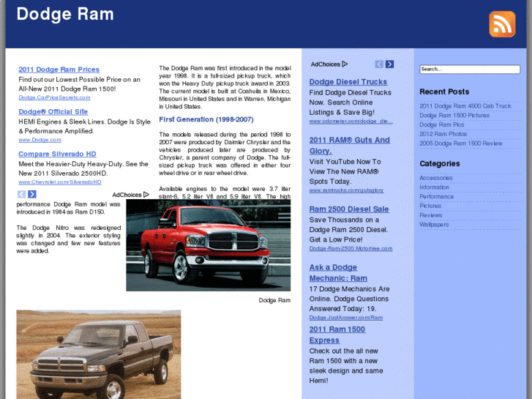The width and height of the screenshot is (532, 399).
Task: Open post Dodge Ram 1500 Pictures
Action: (454, 116)
